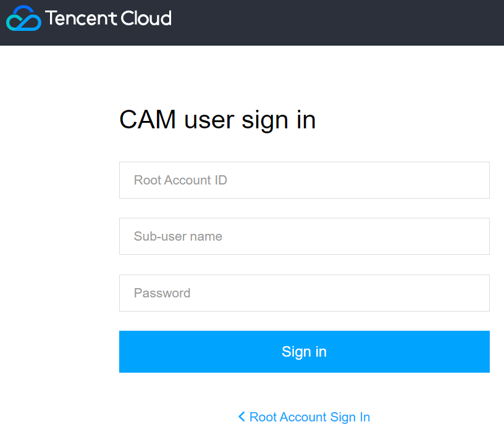Place cursor in the first login textbox
Viewport: 504px width, 435px height.
[x=304, y=180]
